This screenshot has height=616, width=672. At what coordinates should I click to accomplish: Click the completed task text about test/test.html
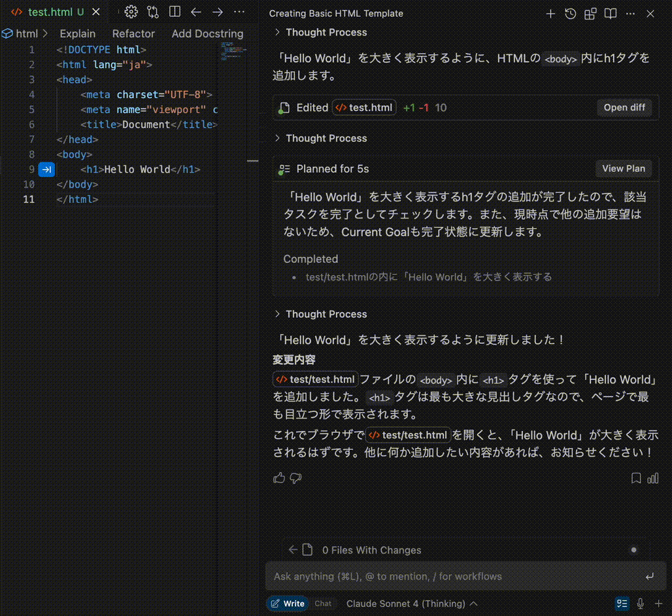pos(429,277)
